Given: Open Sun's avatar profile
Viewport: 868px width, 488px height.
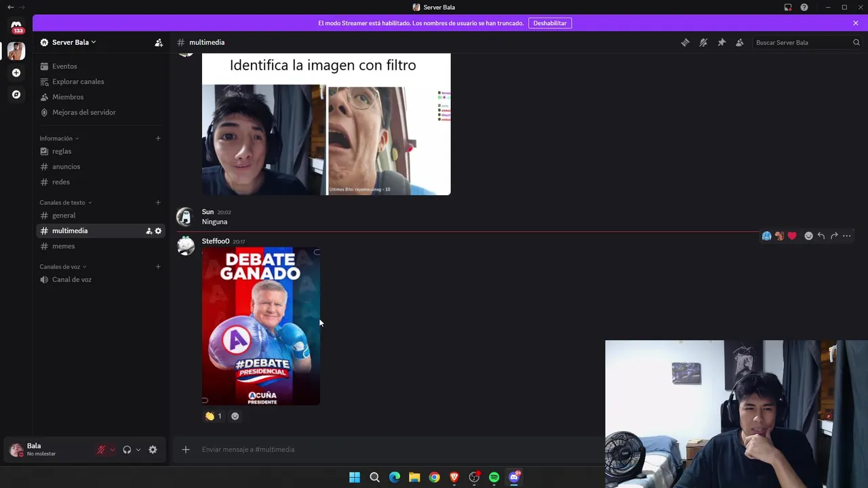Looking at the screenshot, I should click(x=185, y=216).
